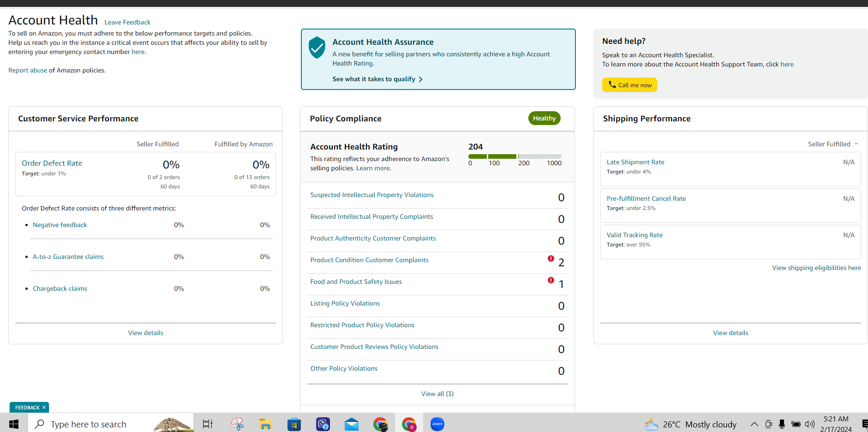Open Task View on the taskbar
This screenshot has width=868, height=432.
(208, 424)
